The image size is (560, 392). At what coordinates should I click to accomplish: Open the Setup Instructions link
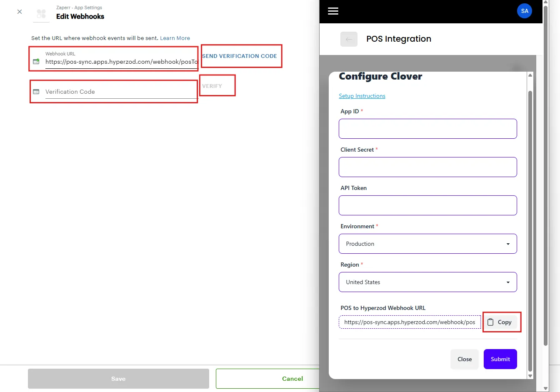[362, 96]
